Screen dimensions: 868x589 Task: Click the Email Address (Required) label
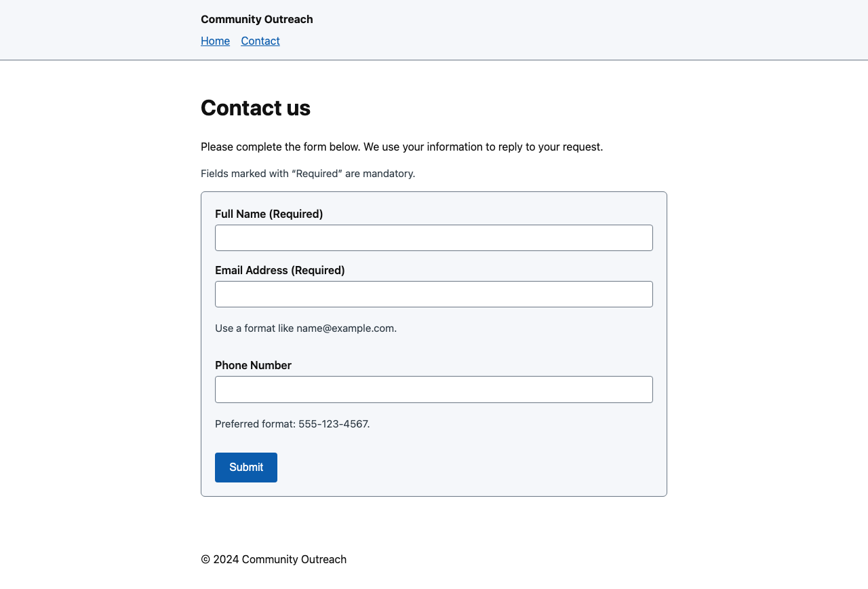[279, 270]
